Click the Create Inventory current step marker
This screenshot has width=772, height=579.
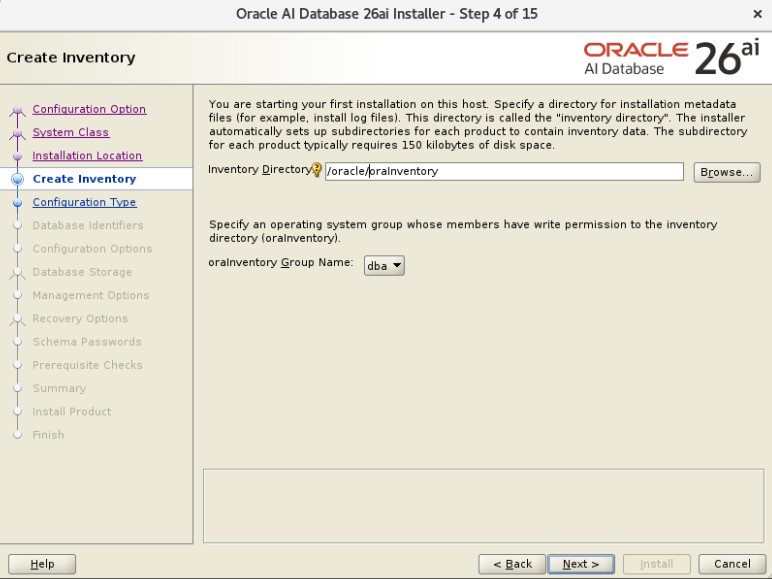click(18, 179)
